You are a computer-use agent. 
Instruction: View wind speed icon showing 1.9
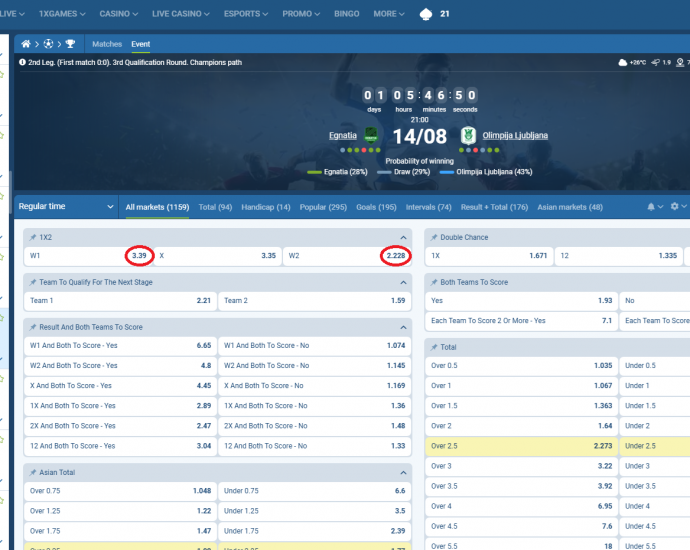click(656, 62)
